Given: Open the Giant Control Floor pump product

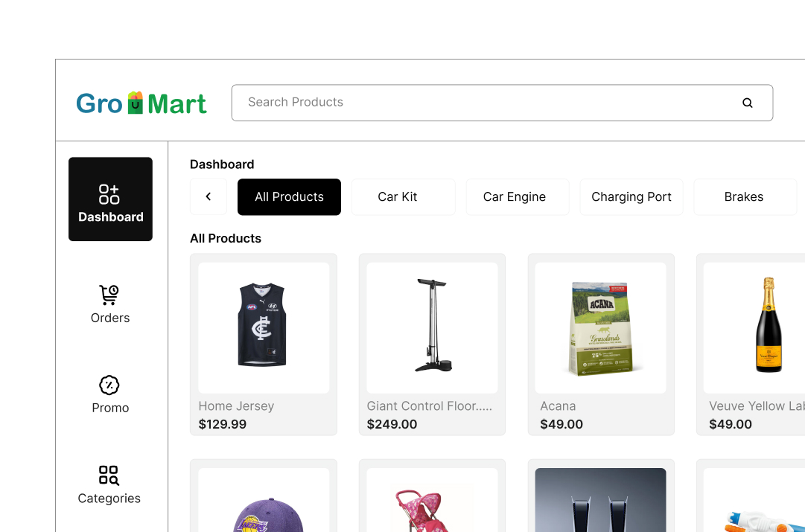Looking at the screenshot, I should point(432,344).
